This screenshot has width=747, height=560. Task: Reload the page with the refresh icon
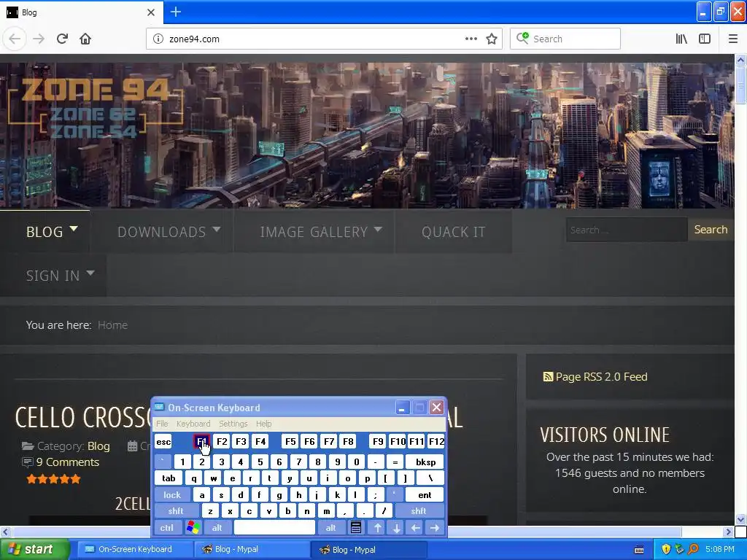point(62,39)
